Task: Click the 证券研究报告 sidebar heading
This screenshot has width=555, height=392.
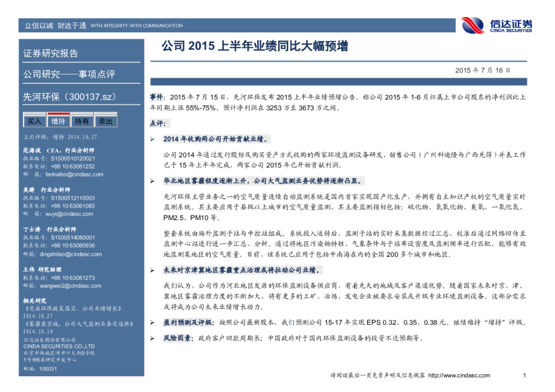Action: pyautogui.click(x=51, y=53)
